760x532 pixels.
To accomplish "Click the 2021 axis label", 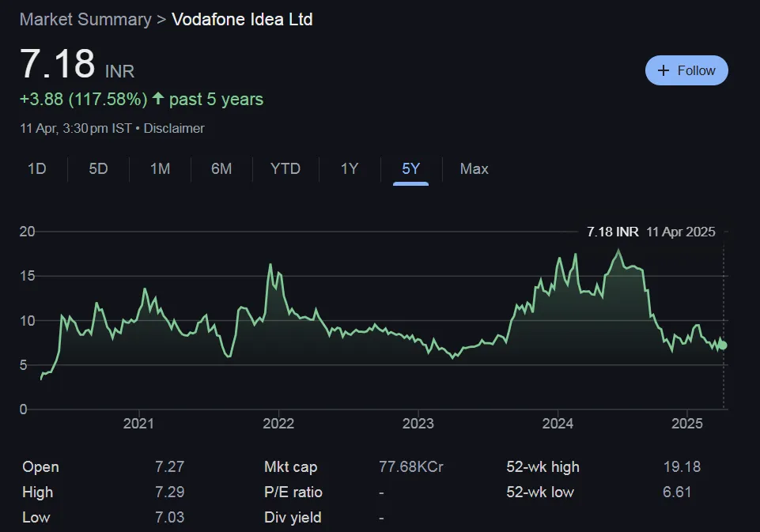I will [138, 424].
